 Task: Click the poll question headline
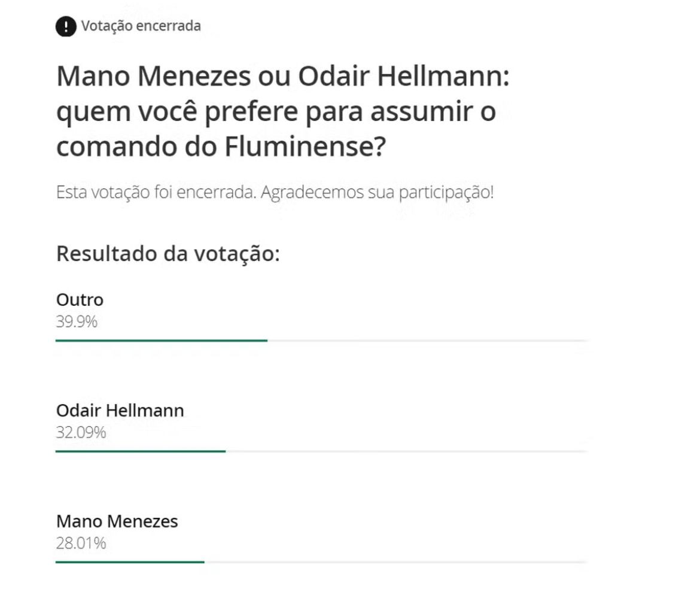point(283,111)
